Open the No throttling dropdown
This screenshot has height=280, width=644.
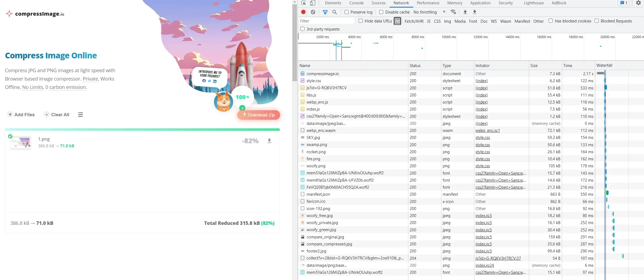[429, 12]
